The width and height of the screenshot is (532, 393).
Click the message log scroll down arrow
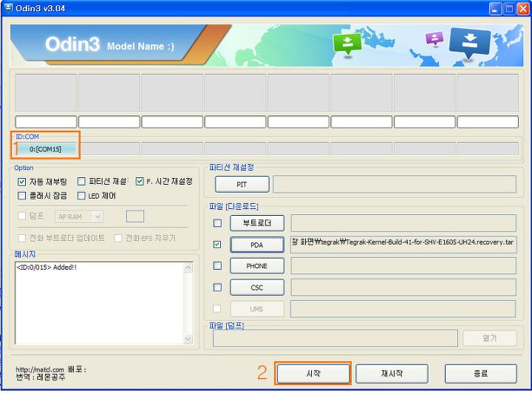click(x=188, y=339)
